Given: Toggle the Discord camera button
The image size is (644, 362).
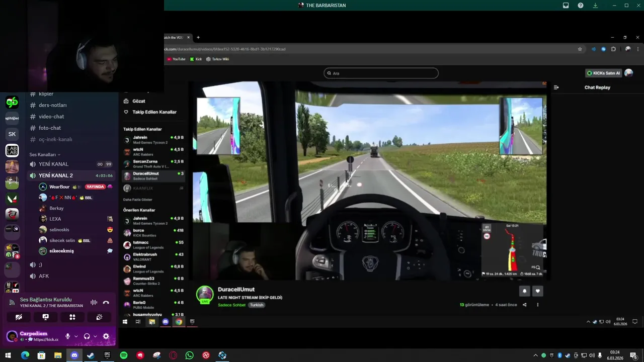Looking at the screenshot, I should (19, 317).
